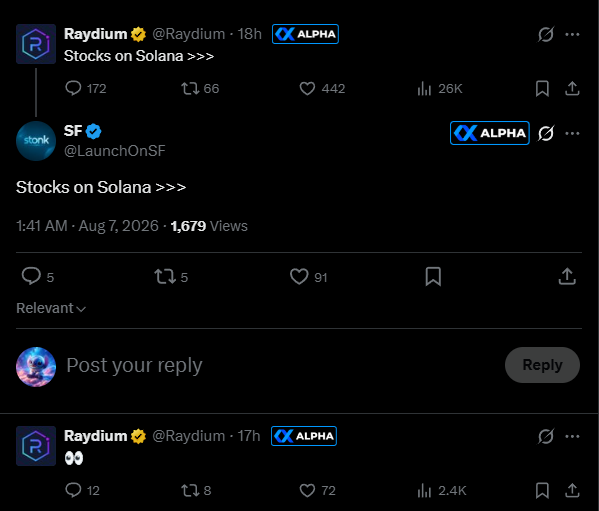Open more options on SF's tweet
This screenshot has height=511, width=599.
pyautogui.click(x=572, y=133)
